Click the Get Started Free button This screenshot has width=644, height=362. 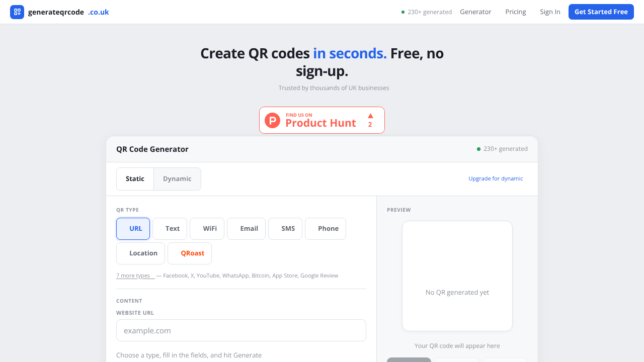(601, 12)
